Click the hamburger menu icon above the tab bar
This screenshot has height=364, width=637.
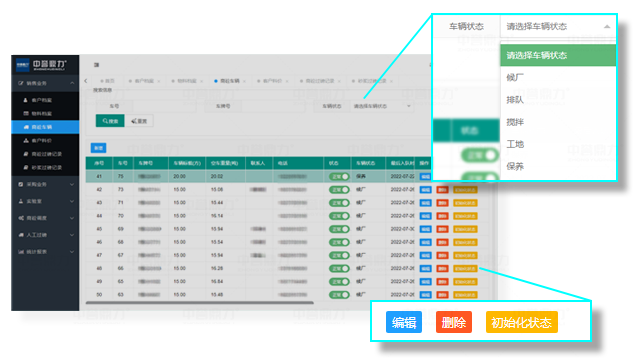coord(96,65)
